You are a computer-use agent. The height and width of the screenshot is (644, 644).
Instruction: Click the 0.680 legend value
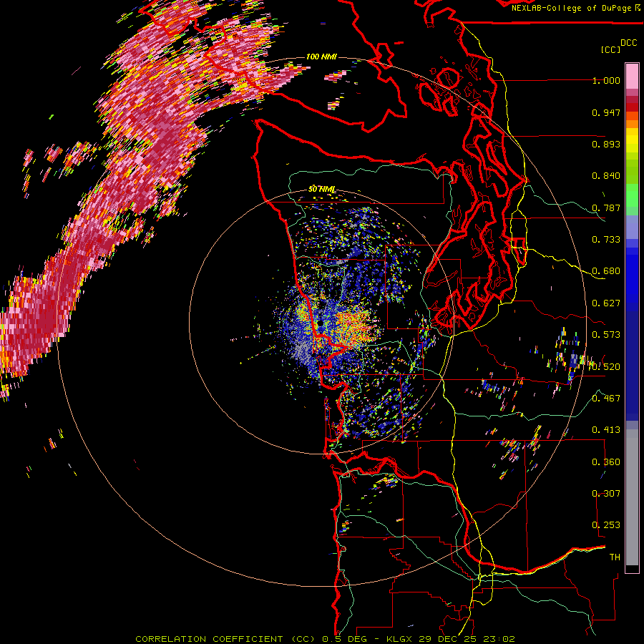(606, 271)
